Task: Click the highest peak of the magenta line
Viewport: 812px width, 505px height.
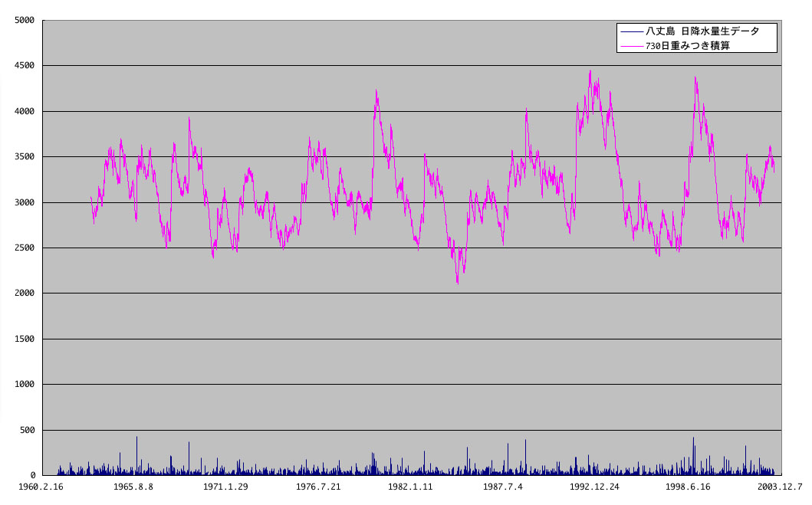Action: click(x=590, y=71)
